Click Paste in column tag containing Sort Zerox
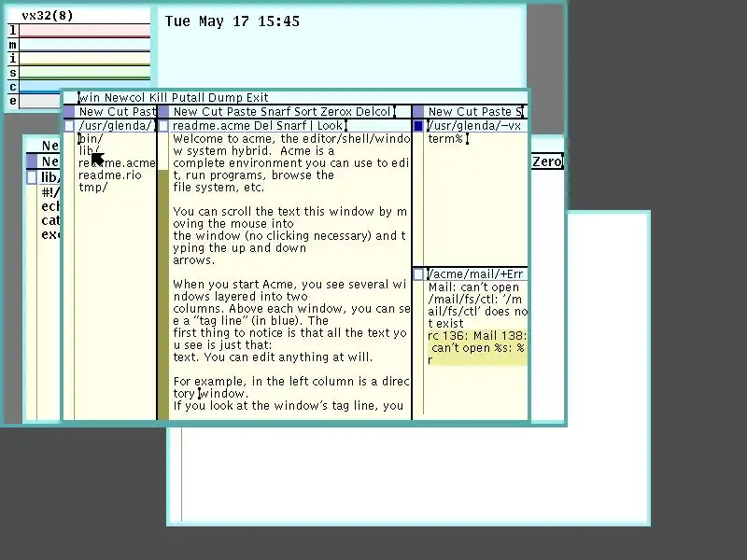 pyautogui.click(x=242, y=112)
